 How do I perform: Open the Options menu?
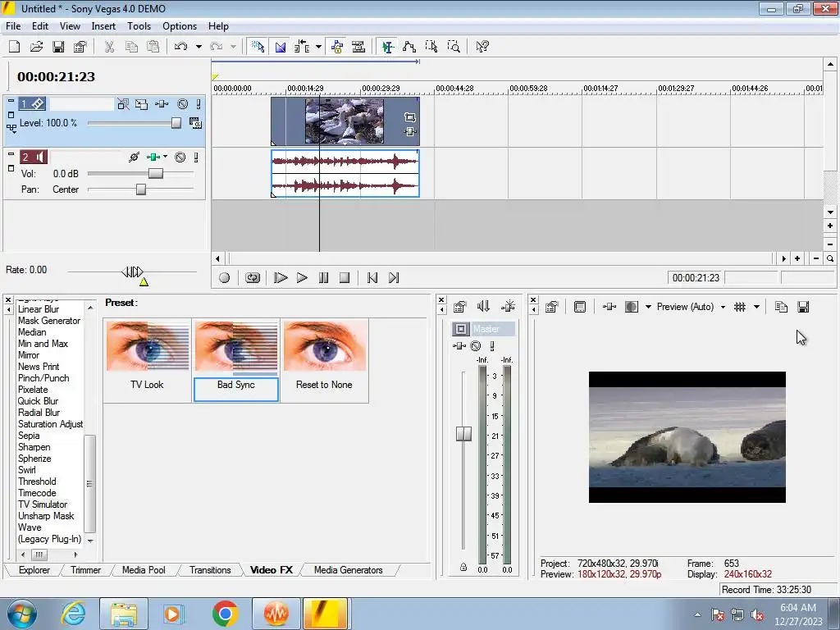tap(180, 25)
